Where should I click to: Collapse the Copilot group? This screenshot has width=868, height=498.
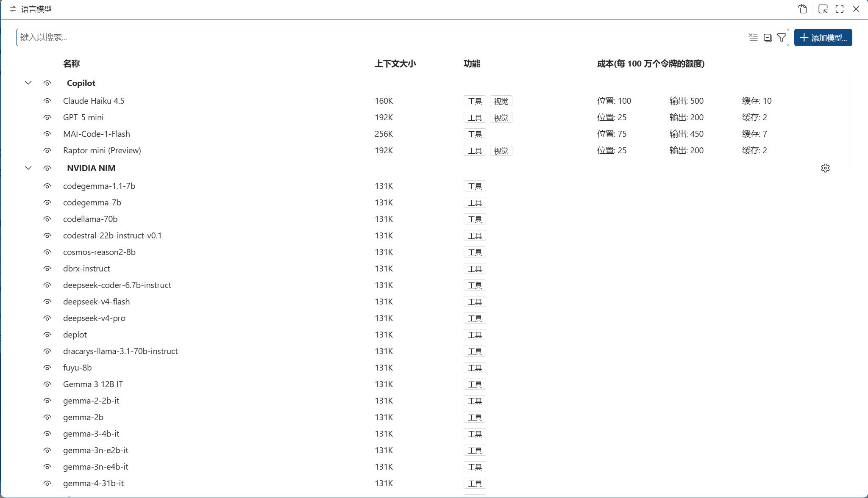point(28,83)
